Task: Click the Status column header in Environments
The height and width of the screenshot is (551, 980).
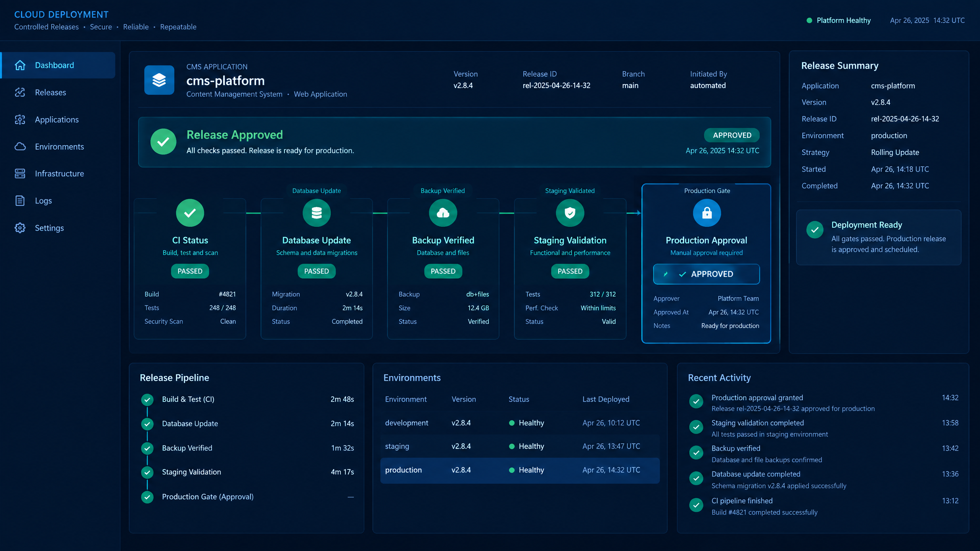Action: point(519,399)
